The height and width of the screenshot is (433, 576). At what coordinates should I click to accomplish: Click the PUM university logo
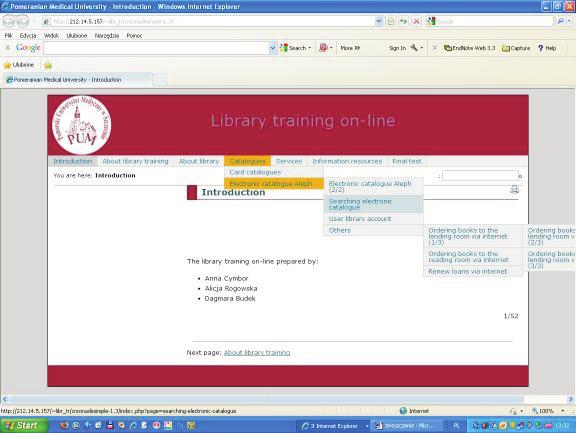tap(82, 125)
